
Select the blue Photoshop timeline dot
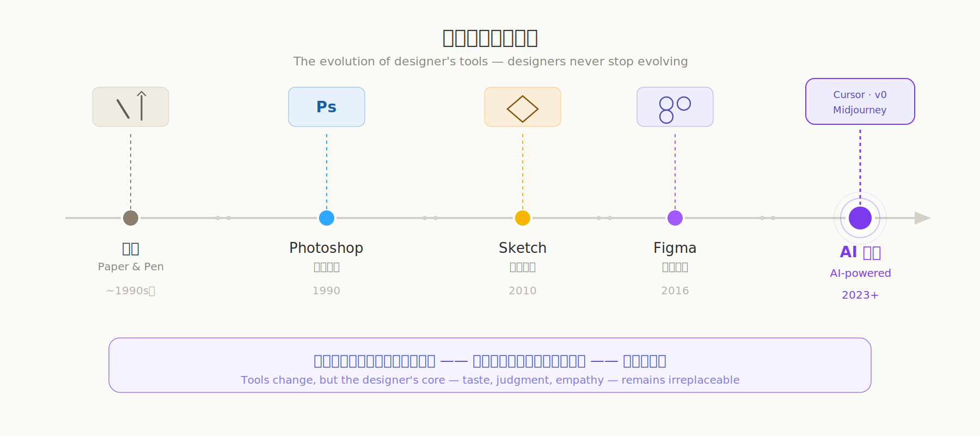tap(327, 218)
